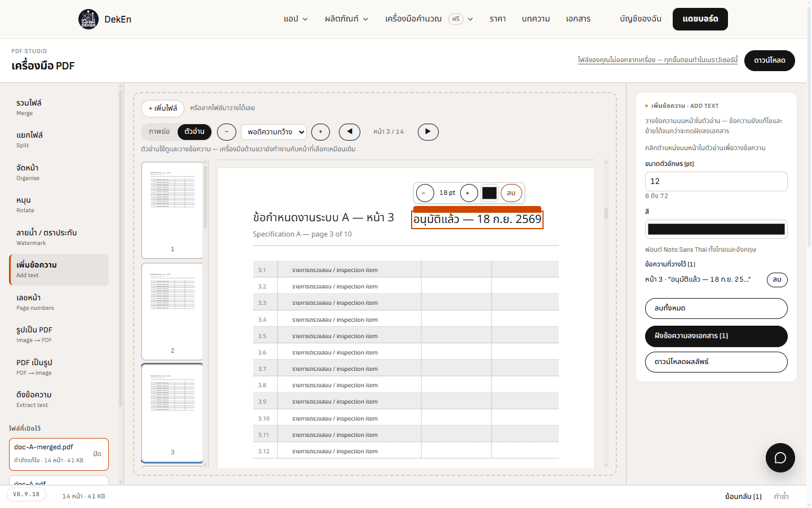Select จัดหน้า Organise tool
Image resolution: width=812 pixels, height=508 pixels.
click(59, 172)
